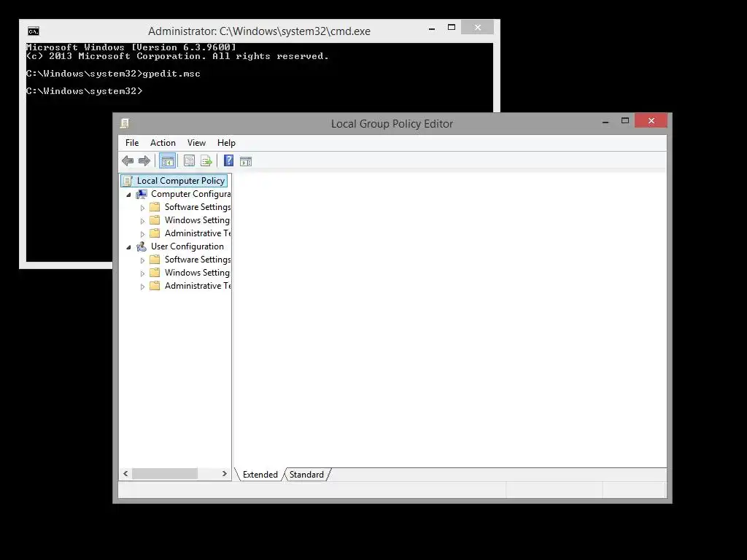Click folder icon of Software Settings under User Configuration
The width and height of the screenshot is (747, 560).
[x=155, y=259]
